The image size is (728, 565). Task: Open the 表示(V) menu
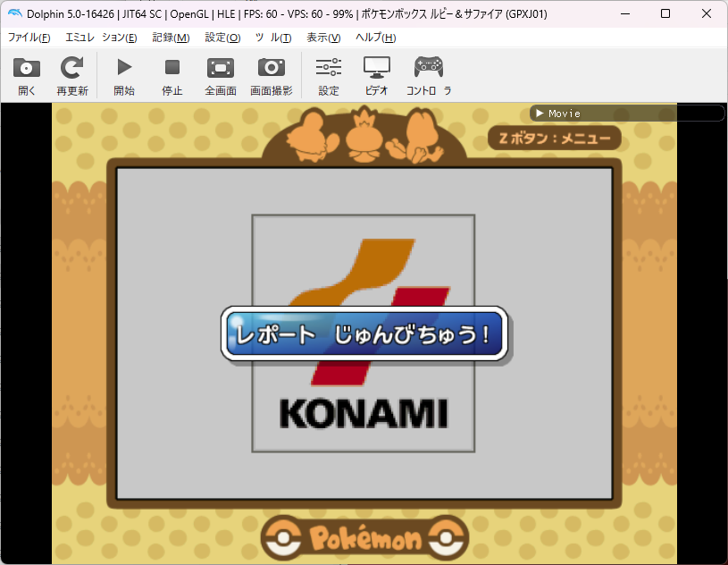(x=323, y=38)
